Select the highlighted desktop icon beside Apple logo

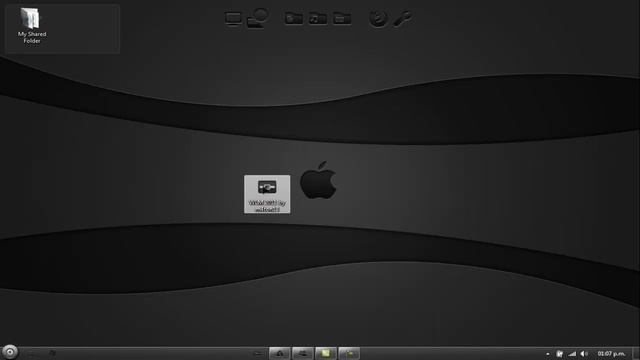(267, 194)
